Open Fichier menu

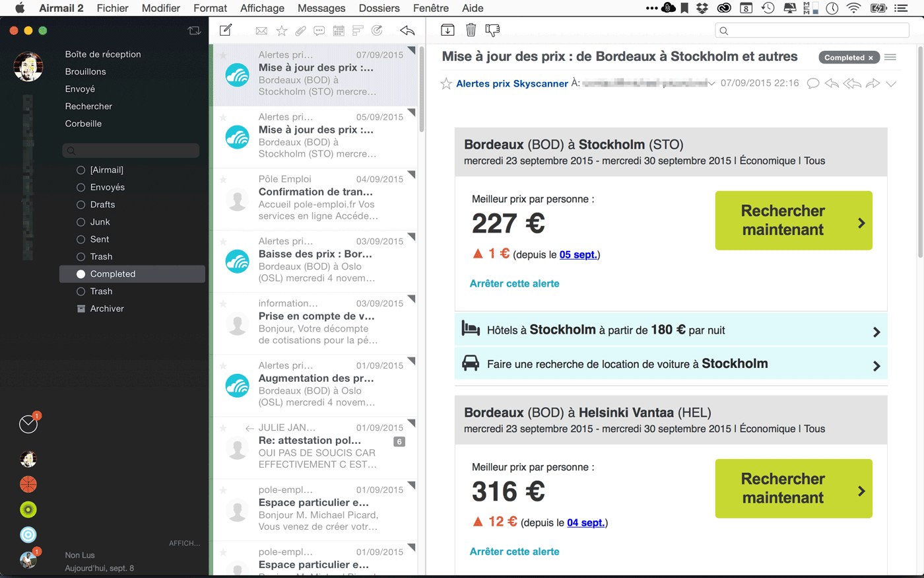tap(112, 8)
